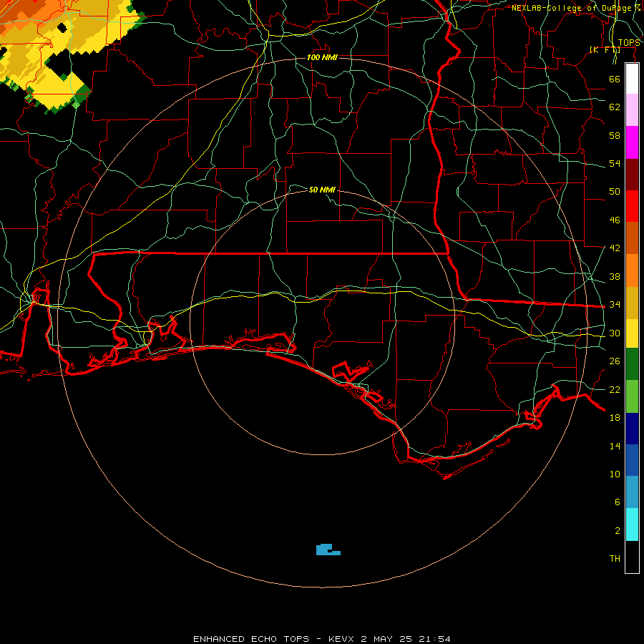
Task: Click the legend value 58
Action: [615, 135]
